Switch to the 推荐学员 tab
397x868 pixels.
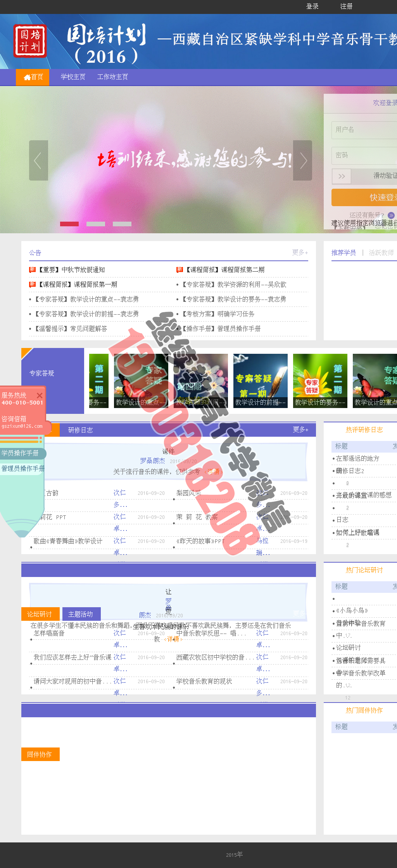(343, 253)
